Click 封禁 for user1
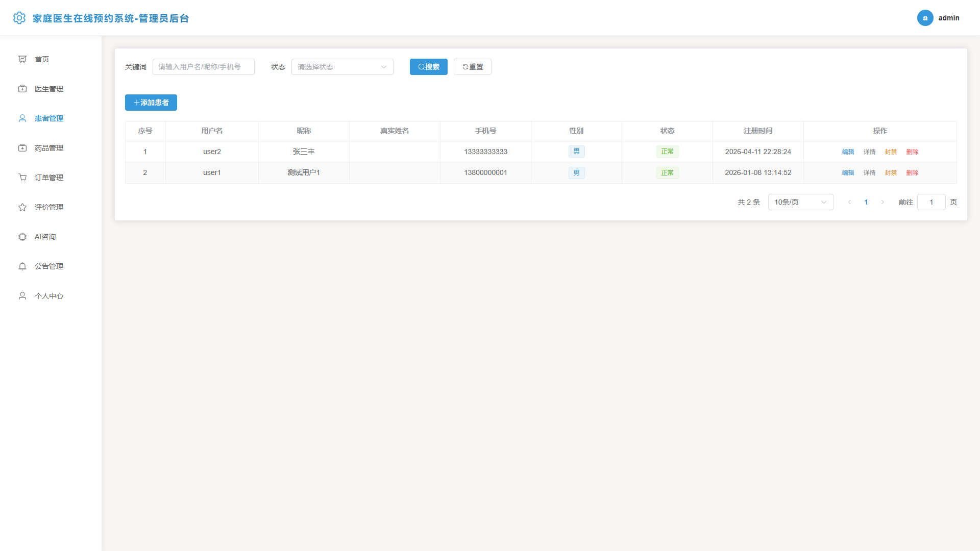This screenshot has height=551, width=980. pos(891,172)
